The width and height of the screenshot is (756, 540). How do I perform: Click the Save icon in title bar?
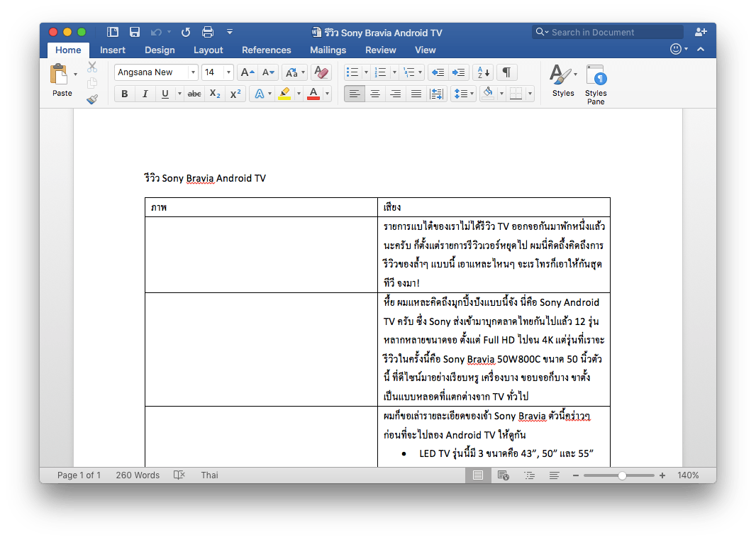click(135, 32)
